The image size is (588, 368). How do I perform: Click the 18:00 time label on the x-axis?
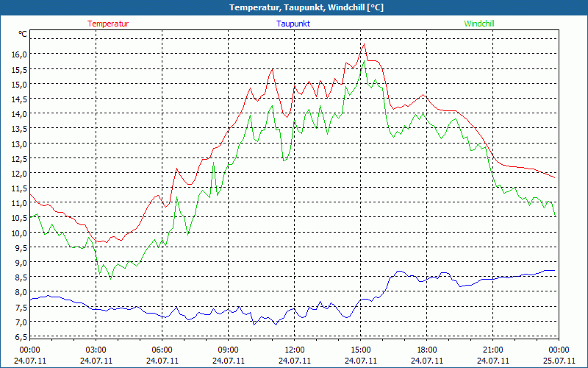click(x=427, y=350)
